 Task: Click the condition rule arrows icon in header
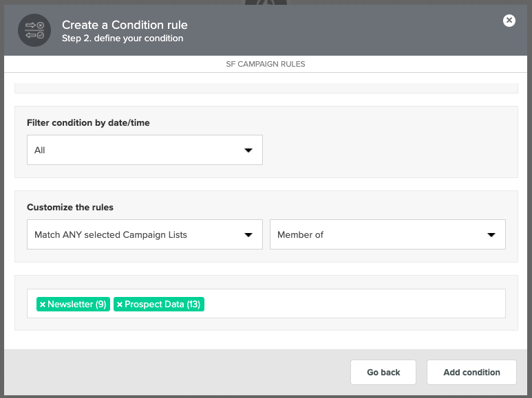[x=34, y=30]
